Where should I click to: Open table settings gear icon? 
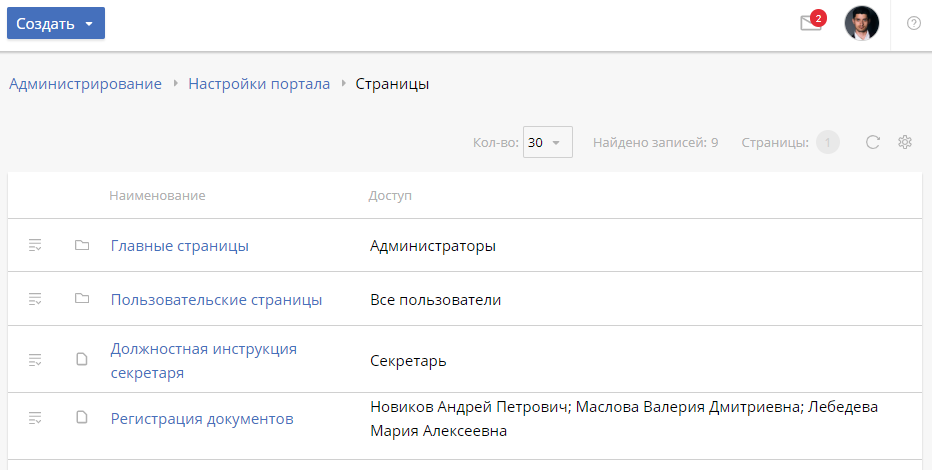[905, 142]
